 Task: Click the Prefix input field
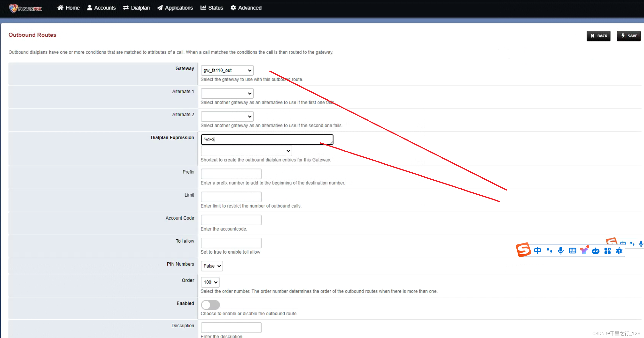[x=231, y=174]
